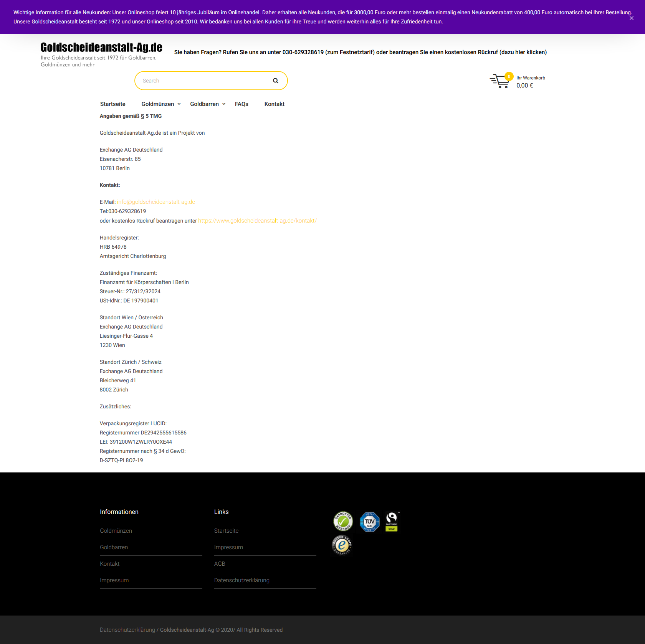Go to Startseite in the main menu
Viewport: 645px width, 644px height.
coord(113,104)
